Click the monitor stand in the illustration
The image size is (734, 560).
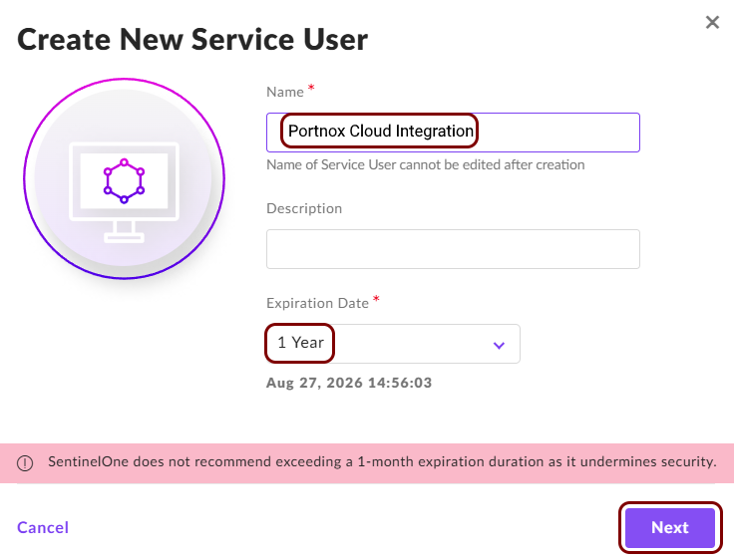(124, 231)
